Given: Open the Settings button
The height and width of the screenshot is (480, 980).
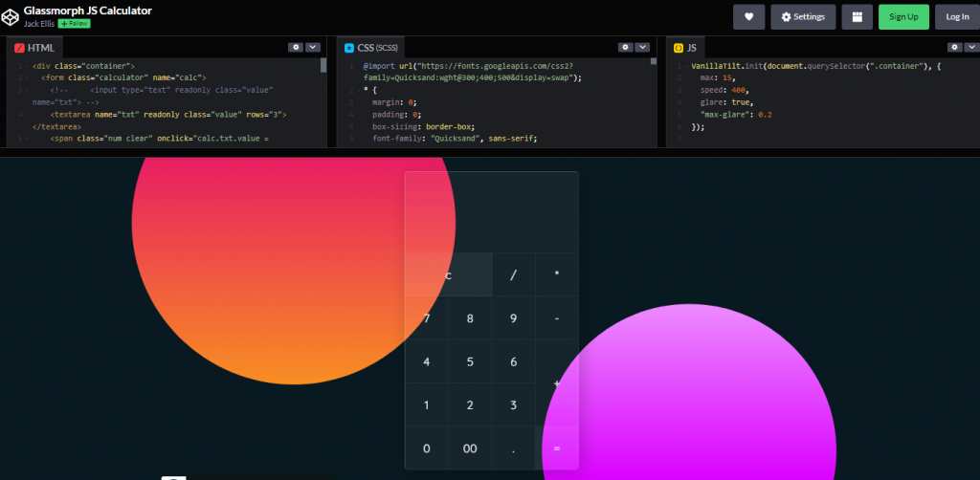Looking at the screenshot, I should 803,16.
